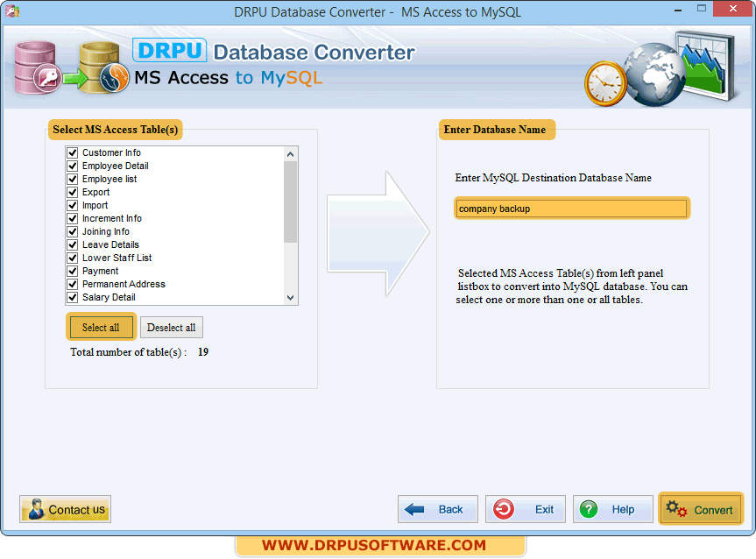Click the Select MS Access Table(s) heading

pyautogui.click(x=116, y=130)
